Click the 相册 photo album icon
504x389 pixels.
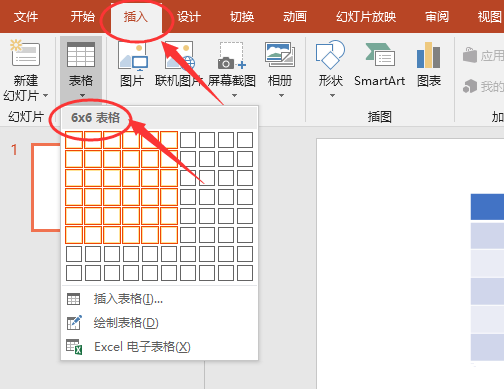pos(280,54)
